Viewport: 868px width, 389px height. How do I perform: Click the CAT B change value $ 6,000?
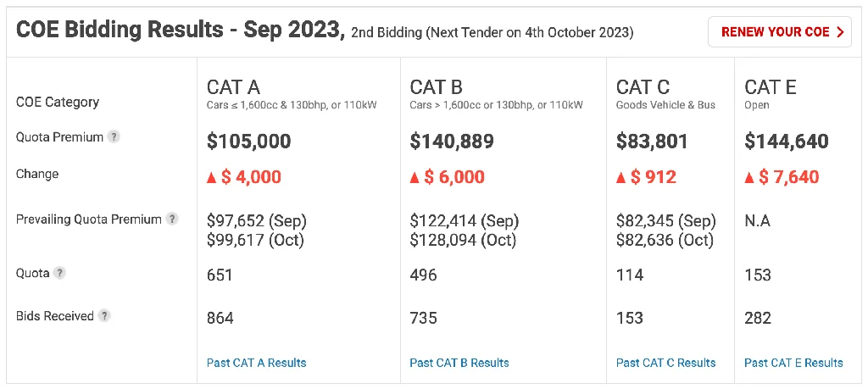tap(454, 177)
